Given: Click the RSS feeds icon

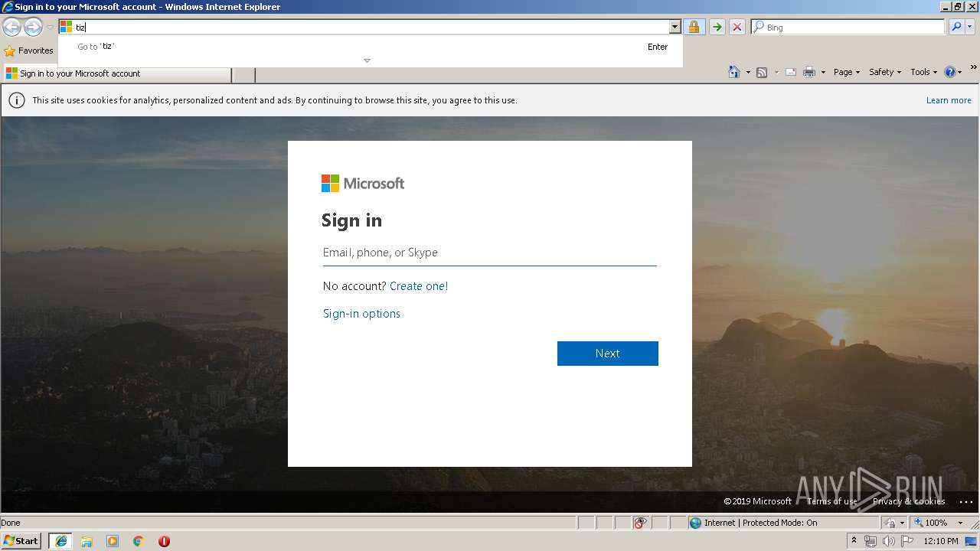Looking at the screenshot, I should [762, 72].
